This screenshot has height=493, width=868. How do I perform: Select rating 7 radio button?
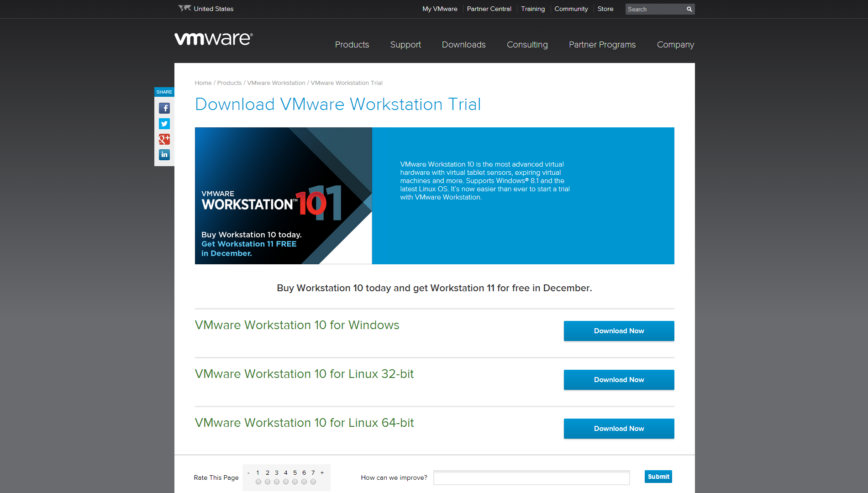click(x=313, y=482)
